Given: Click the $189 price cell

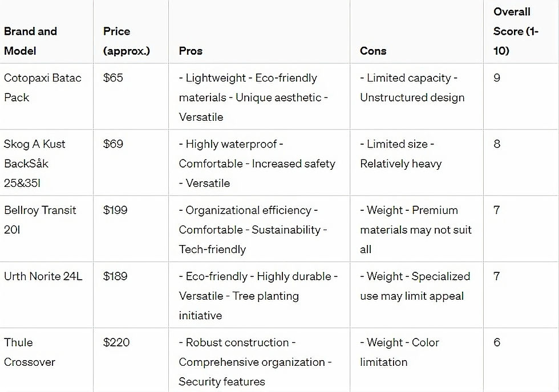Looking at the screenshot, I should coord(116,276).
